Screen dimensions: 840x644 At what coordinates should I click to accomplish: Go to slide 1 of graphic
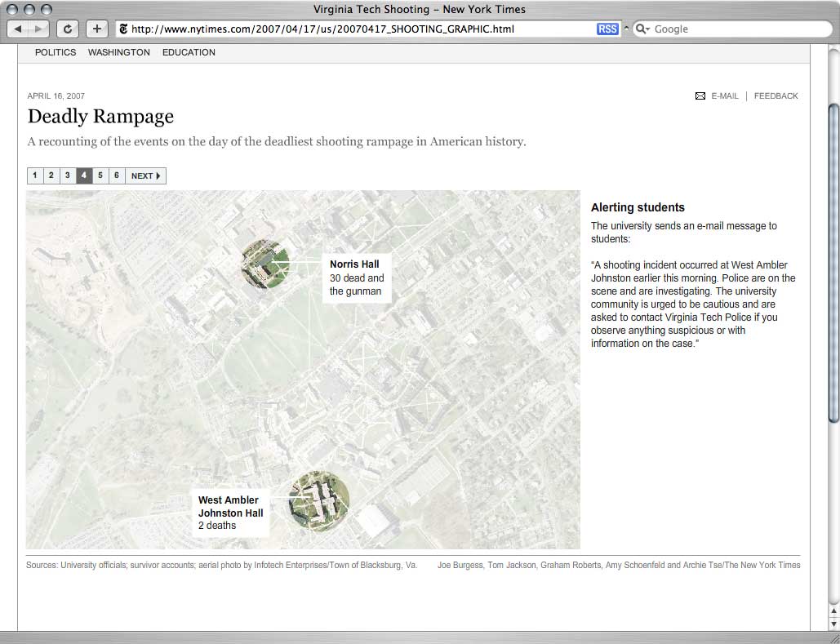tap(35, 175)
